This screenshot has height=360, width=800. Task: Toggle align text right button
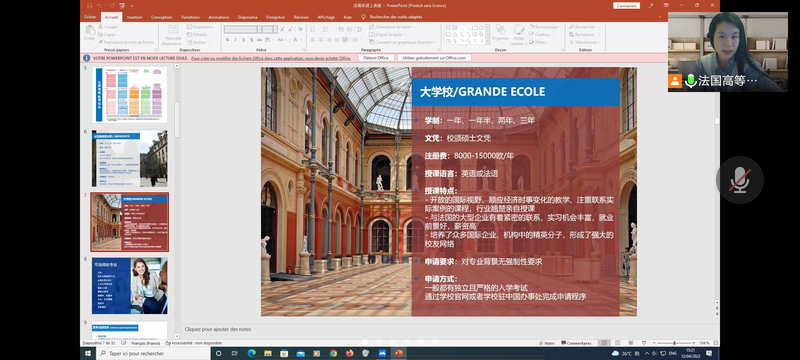[330, 40]
